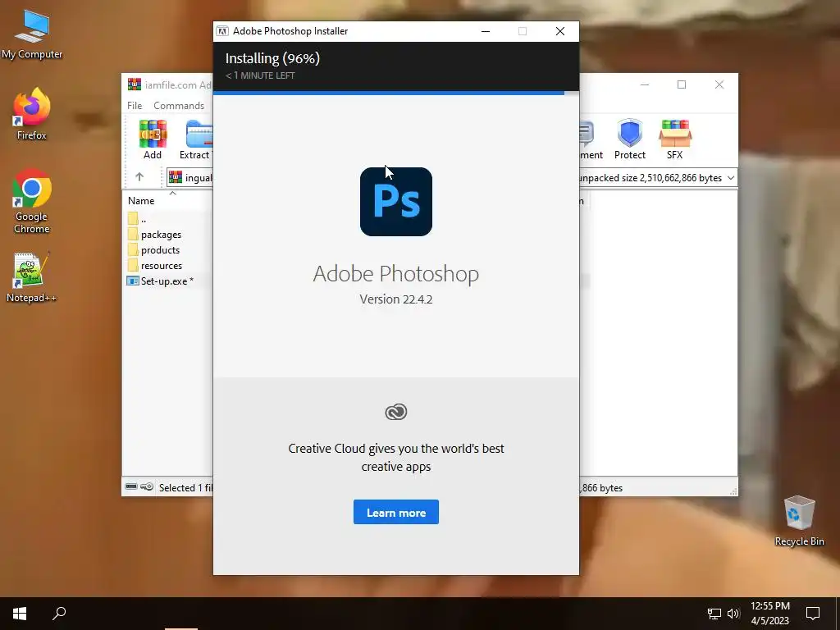This screenshot has width=840, height=630.
Task: Click Learn more button
Action: pos(396,512)
